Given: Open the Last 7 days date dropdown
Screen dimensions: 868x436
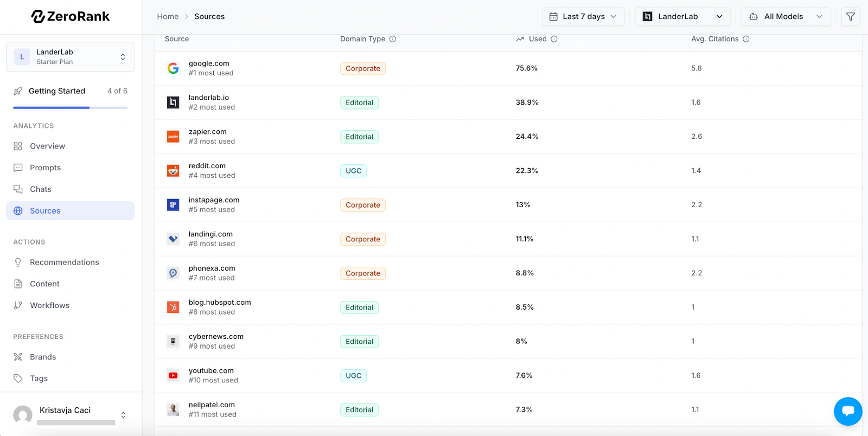Looking at the screenshot, I should (x=583, y=16).
